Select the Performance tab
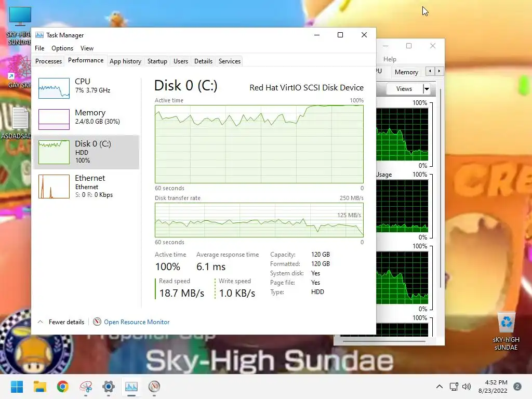The image size is (532, 399). coord(86,60)
